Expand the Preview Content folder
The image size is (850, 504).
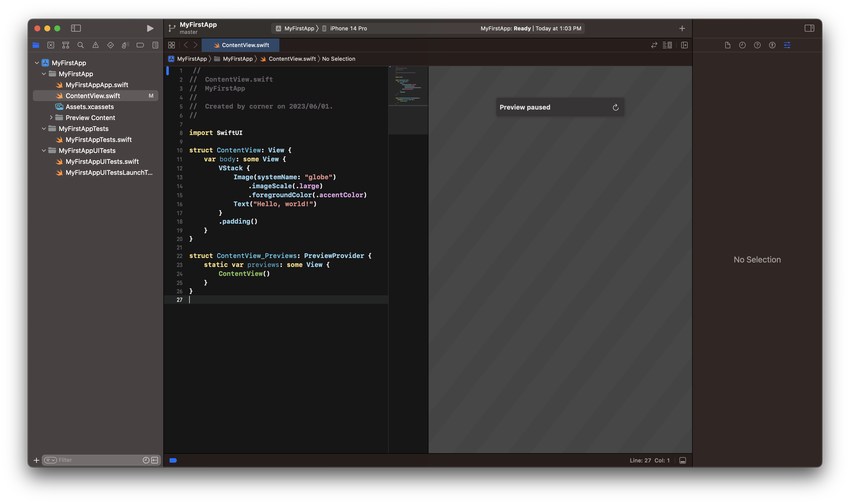tap(51, 118)
